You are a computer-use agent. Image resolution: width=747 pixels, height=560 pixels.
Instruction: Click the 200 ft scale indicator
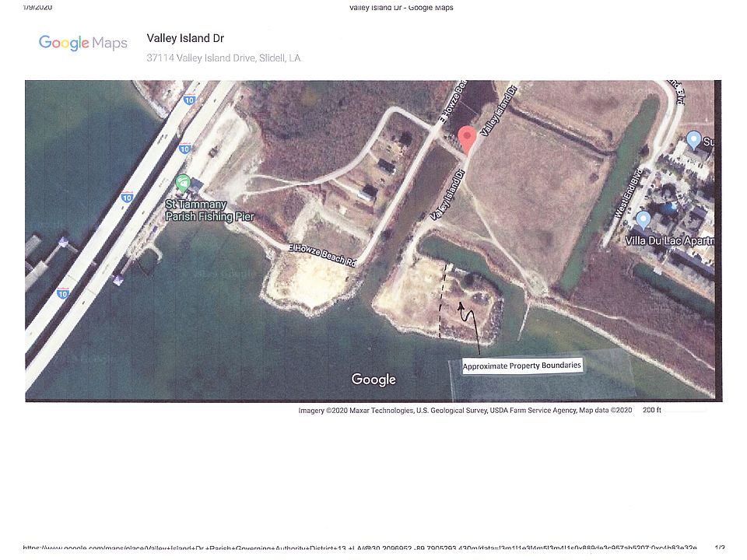click(652, 410)
